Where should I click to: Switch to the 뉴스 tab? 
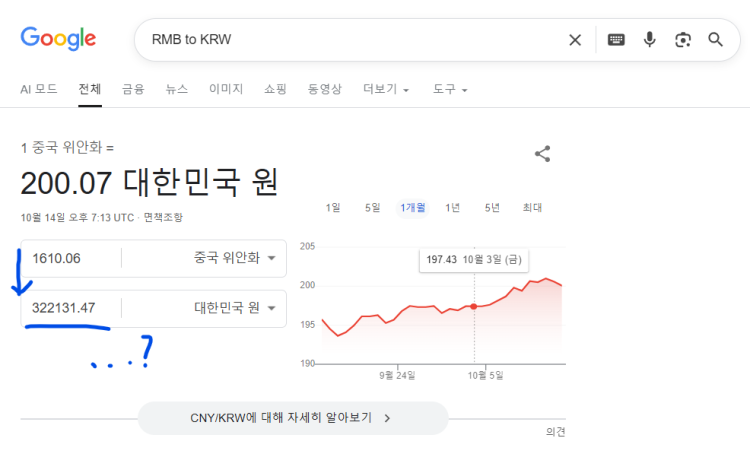(x=177, y=89)
